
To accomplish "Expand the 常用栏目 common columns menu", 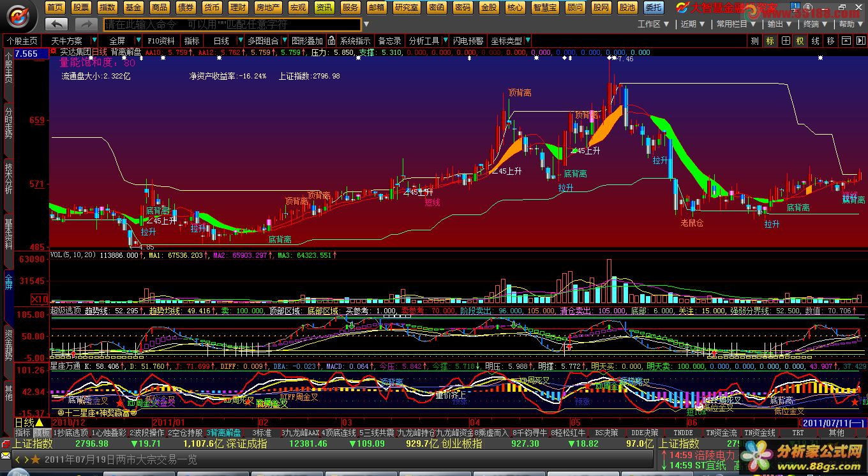I will pos(736,24).
